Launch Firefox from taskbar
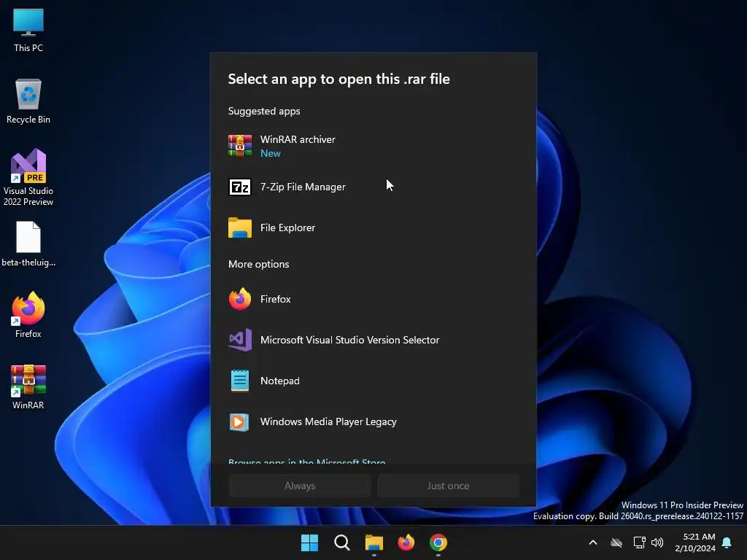747x560 pixels. tap(406, 542)
